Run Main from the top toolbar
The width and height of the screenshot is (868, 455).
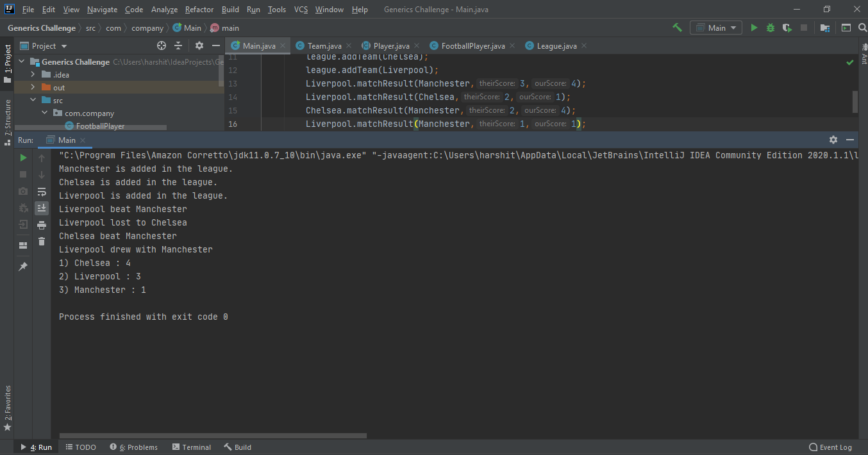click(754, 28)
